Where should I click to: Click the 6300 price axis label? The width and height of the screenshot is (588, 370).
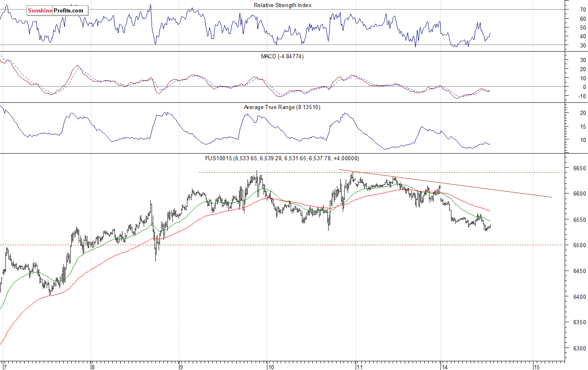[580, 349]
